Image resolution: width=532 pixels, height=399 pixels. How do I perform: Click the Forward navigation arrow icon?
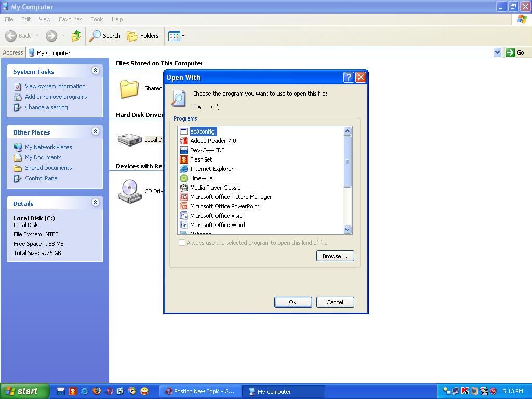[51, 36]
